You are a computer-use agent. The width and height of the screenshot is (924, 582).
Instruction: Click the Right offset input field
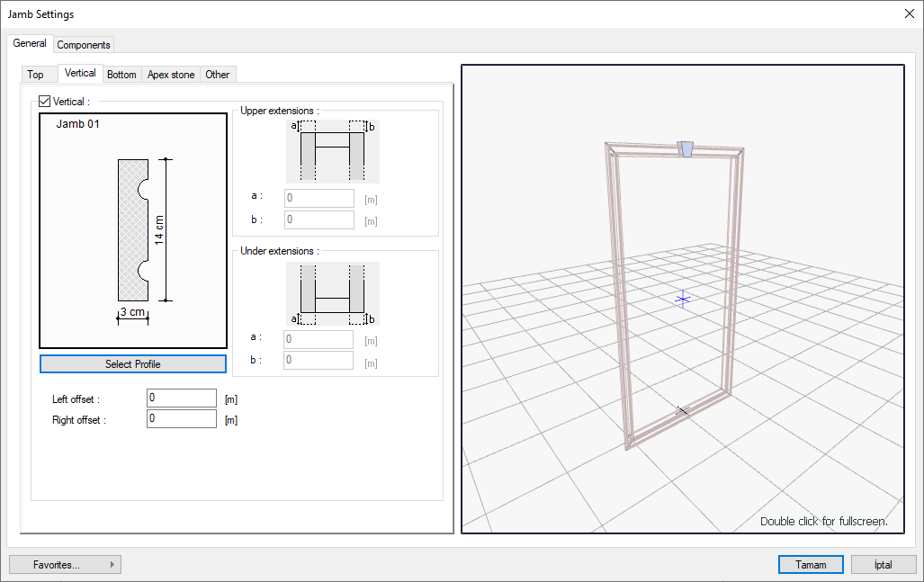tap(181, 419)
